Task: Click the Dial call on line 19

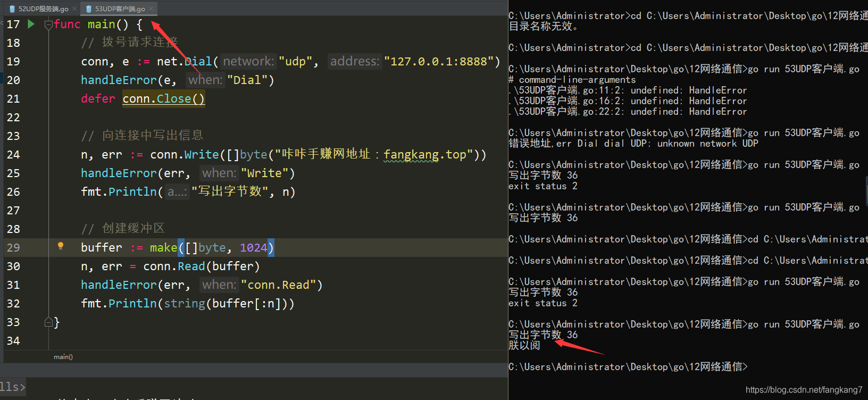Action: (198, 61)
